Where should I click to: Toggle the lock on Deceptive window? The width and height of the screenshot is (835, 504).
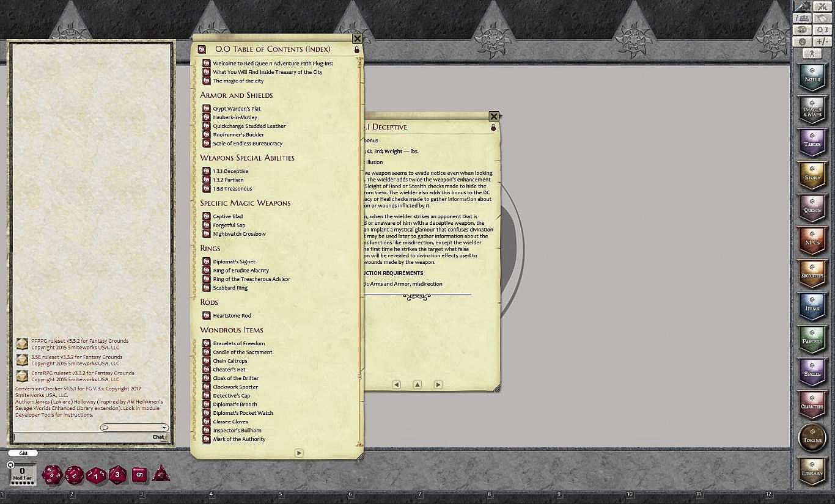coord(493,128)
